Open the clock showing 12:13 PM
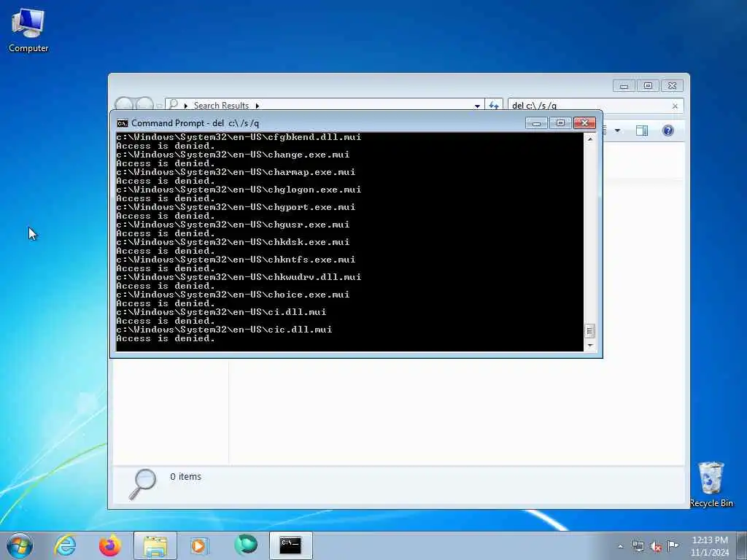The image size is (747, 560). coord(710,545)
